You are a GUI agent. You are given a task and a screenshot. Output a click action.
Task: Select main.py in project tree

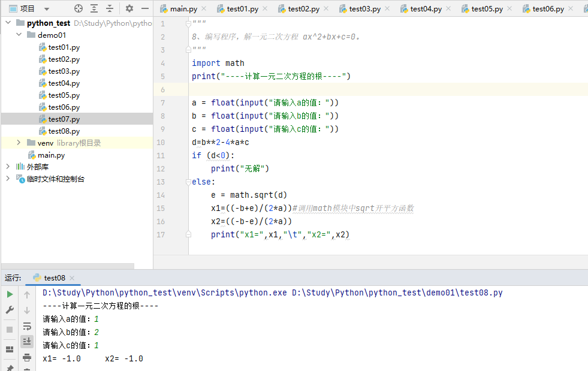tap(51, 155)
